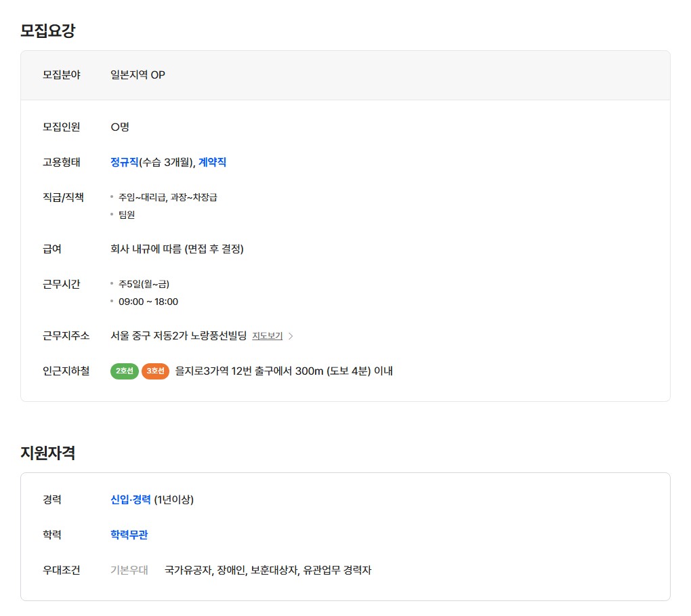Click the 주임~대리급, 과장~차장급 rank bullet
The image size is (691, 616).
tap(167, 197)
